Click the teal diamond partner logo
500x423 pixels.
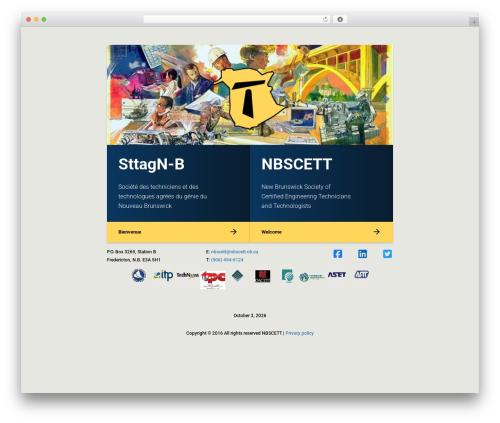(x=237, y=276)
